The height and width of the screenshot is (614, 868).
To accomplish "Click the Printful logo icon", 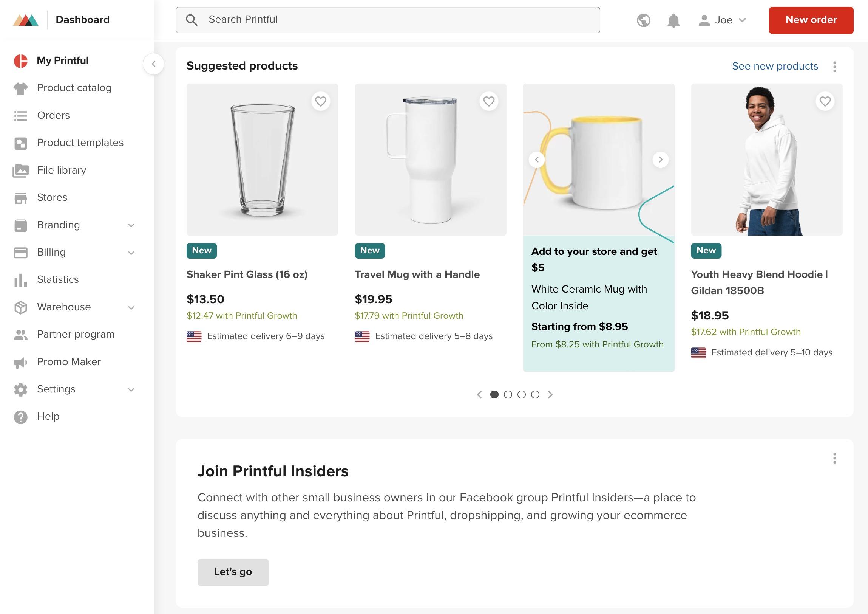I will 26,20.
